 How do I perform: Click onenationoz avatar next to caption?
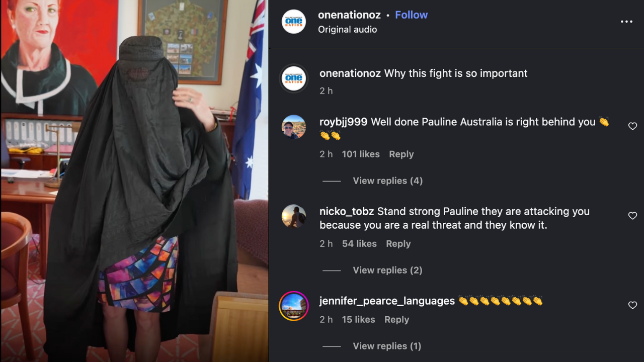point(294,79)
